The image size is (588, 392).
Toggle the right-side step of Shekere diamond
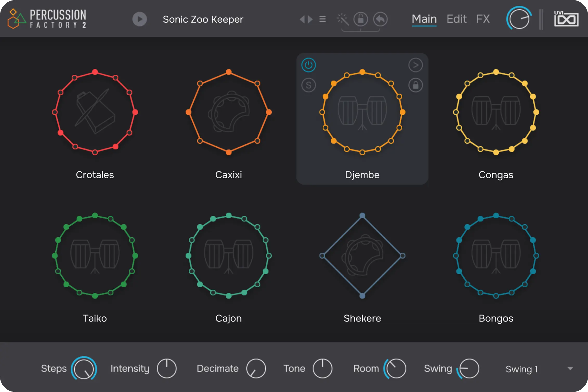(402, 256)
